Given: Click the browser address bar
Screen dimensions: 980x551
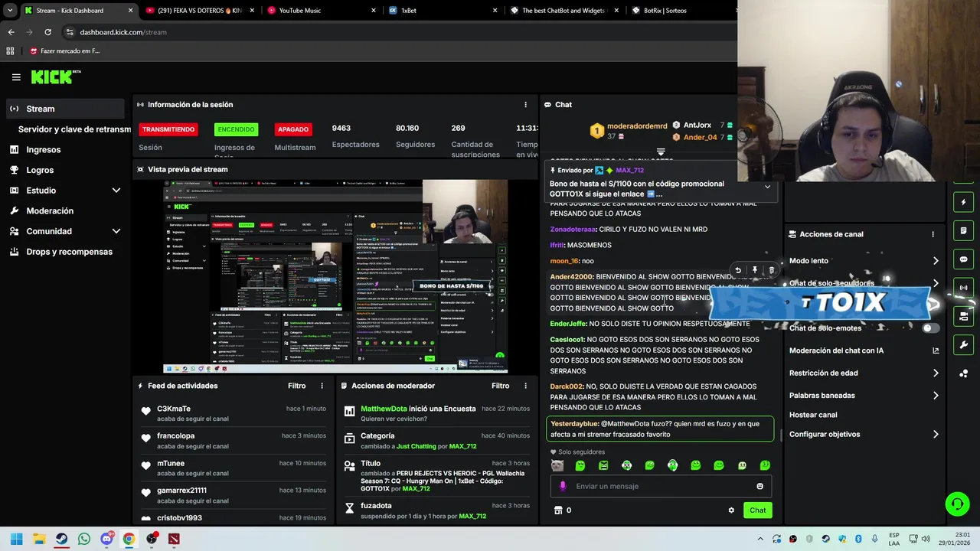Looking at the screenshot, I should (x=398, y=32).
